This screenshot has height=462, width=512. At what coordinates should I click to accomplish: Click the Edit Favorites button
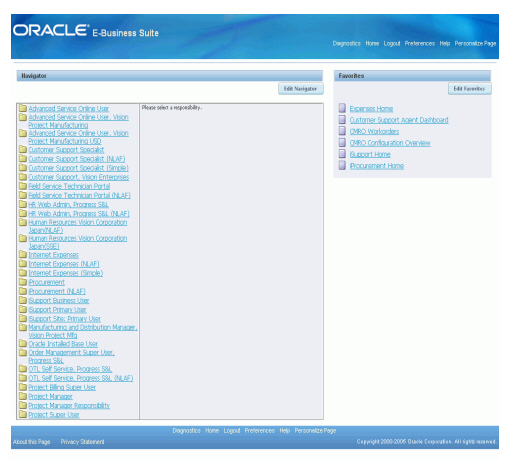[x=469, y=89]
